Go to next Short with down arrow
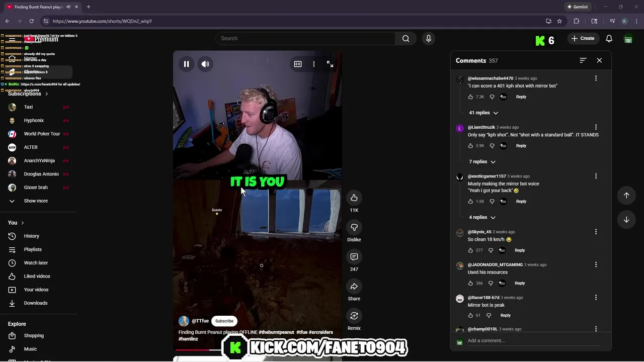 [626, 219]
